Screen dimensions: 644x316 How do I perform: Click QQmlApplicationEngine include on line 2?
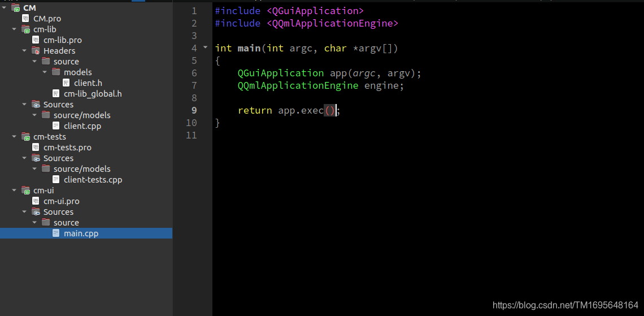tap(333, 23)
